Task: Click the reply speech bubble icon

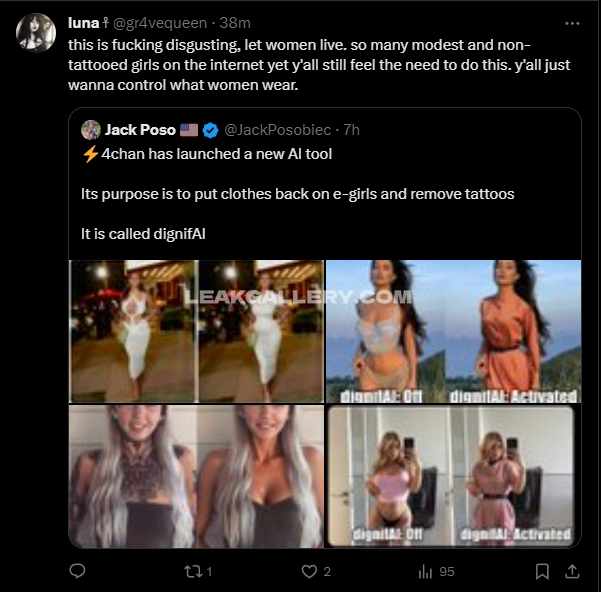Action: 79,571
